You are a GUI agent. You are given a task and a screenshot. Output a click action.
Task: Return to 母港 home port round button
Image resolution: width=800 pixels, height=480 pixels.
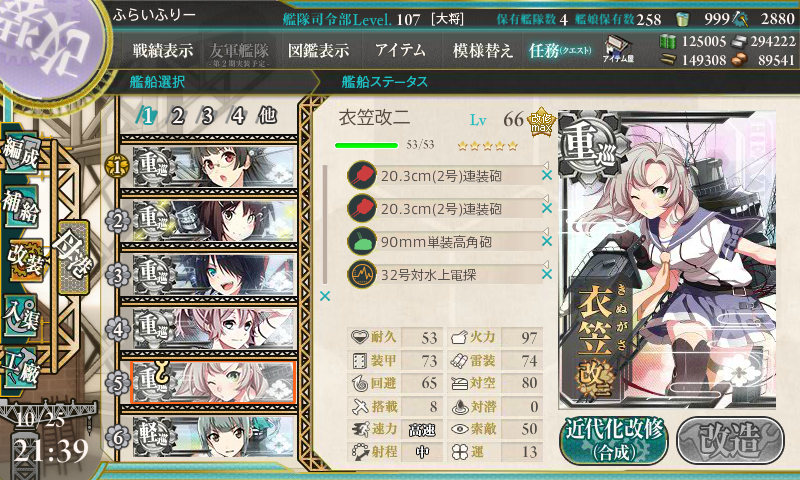pyautogui.click(x=74, y=258)
